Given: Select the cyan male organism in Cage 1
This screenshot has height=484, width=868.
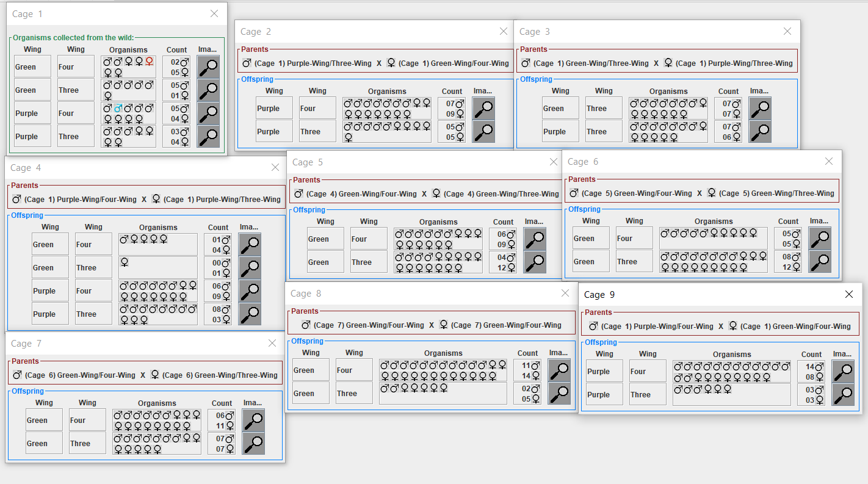Looking at the screenshot, I should 118,108.
